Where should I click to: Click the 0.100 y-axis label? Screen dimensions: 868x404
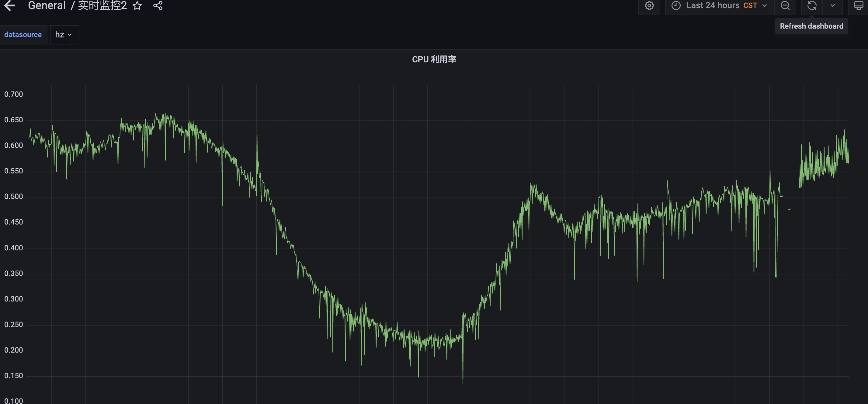coord(13,401)
